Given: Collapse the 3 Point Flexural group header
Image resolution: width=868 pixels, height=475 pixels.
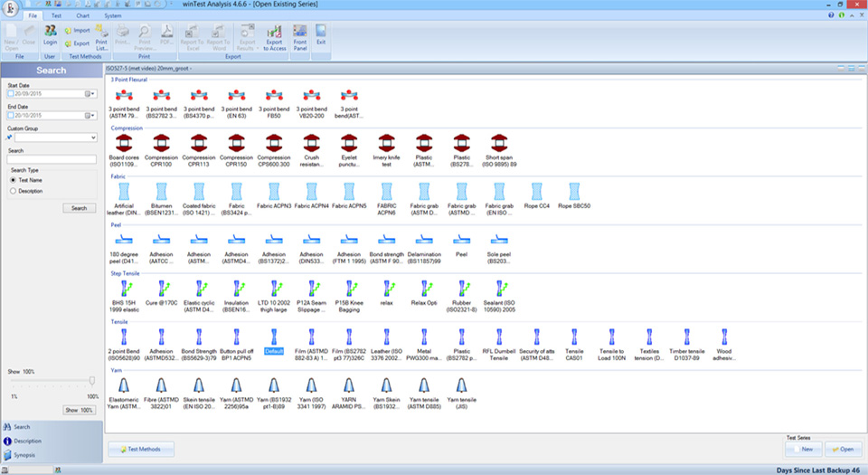Looking at the screenshot, I should (129, 80).
